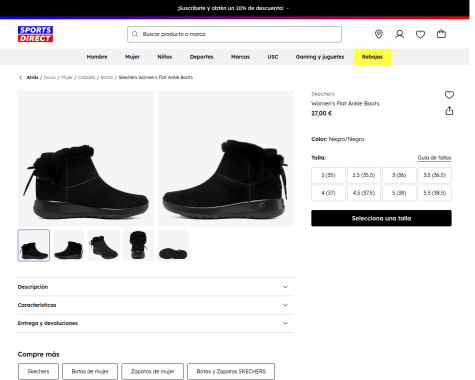Click the Skechers chip under Compre más
This screenshot has height=380, width=475.
pyautogui.click(x=38, y=371)
